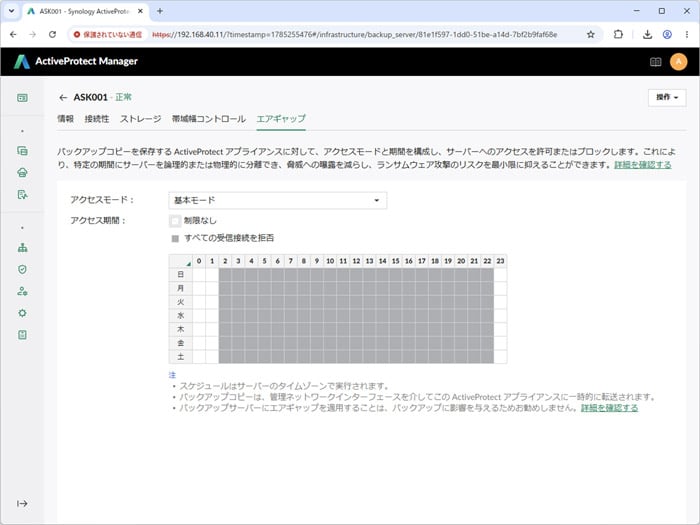
Task: Open the Chrome three-dot menu
Action: [x=687, y=34]
